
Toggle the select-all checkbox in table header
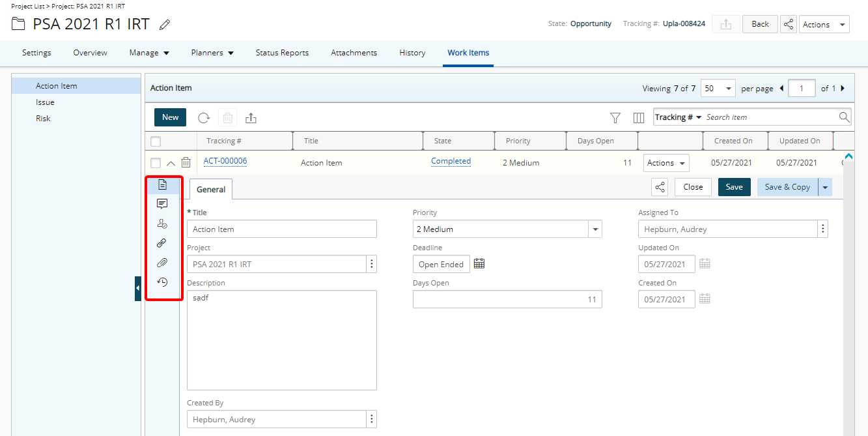pyautogui.click(x=156, y=141)
